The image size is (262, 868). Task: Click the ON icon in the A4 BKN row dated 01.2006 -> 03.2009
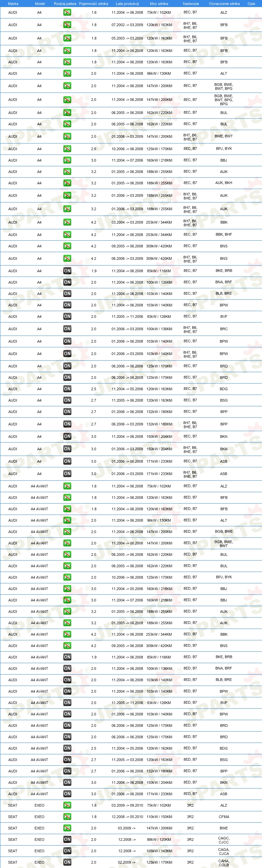pos(67,449)
